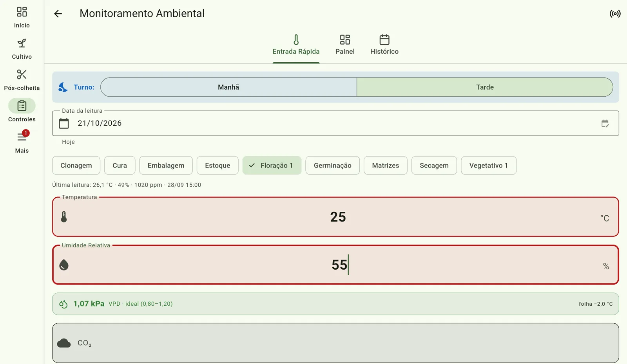The width and height of the screenshot is (627, 364).
Task: Click the cloud icon in CO₂ field
Action: point(64,343)
